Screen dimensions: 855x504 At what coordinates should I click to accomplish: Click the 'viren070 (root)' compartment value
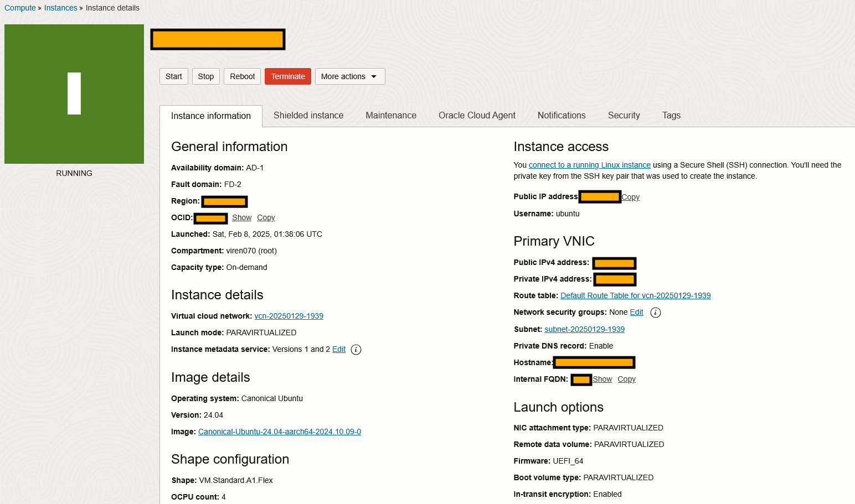click(x=251, y=251)
